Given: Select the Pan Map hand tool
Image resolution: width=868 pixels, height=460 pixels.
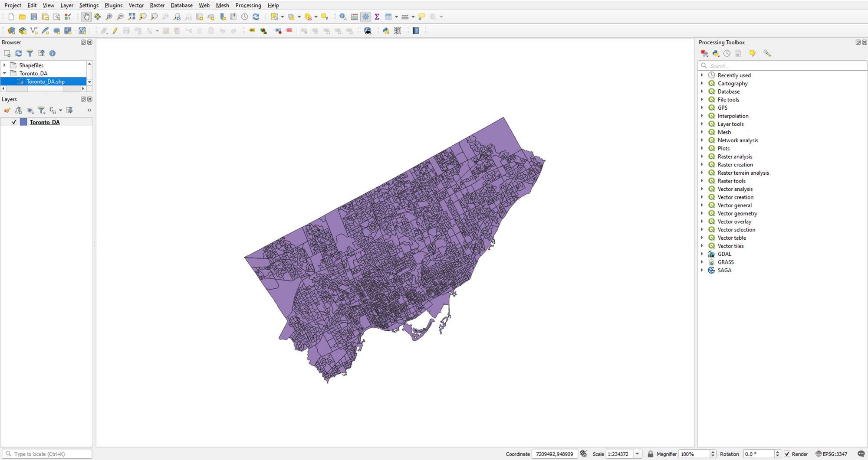Looking at the screenshot, I should pos(86,17).
